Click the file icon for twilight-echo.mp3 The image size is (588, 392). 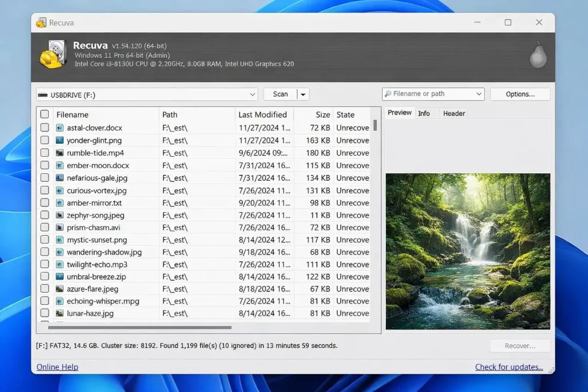tap(60, 265)
